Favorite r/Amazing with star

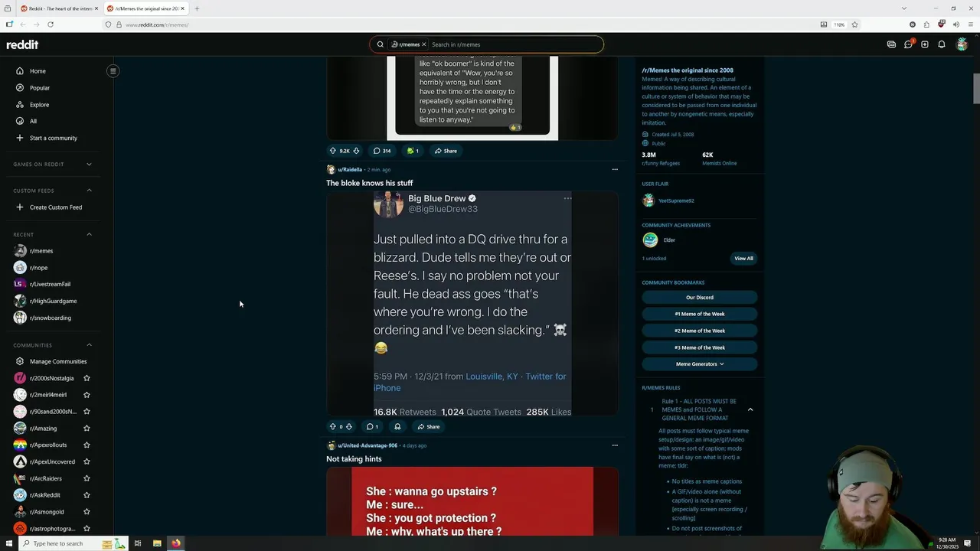pos(87,429)
